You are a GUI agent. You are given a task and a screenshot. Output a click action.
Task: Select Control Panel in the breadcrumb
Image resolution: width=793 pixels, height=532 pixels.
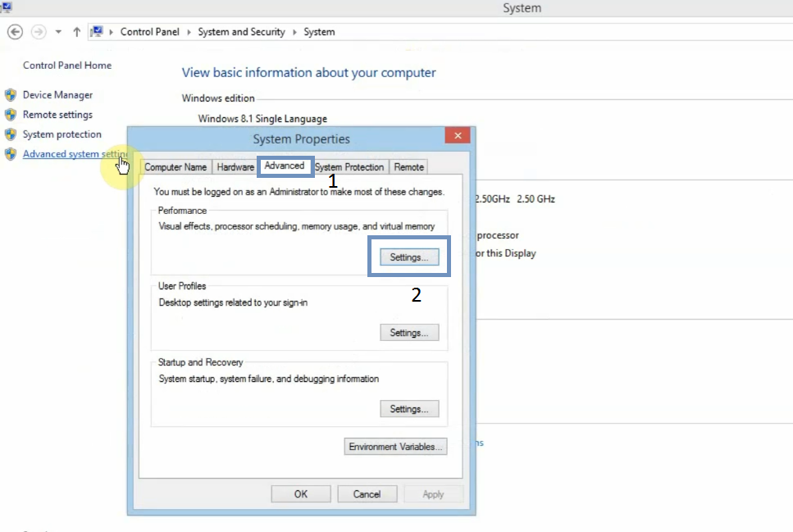(150, 32)
